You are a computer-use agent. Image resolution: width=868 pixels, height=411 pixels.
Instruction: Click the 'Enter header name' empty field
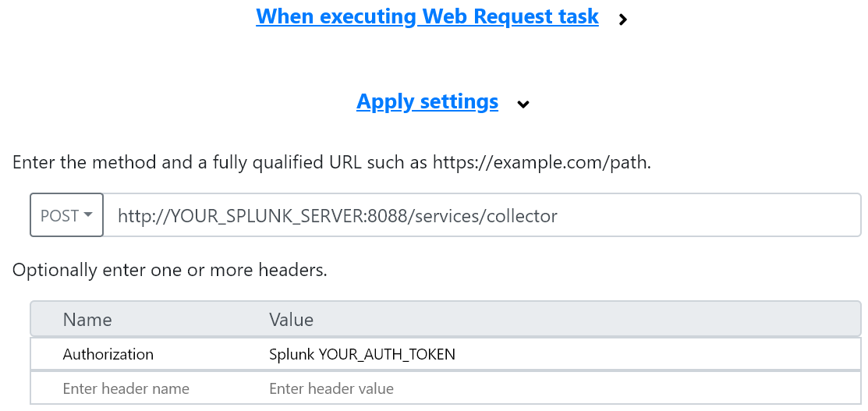click(126, 388)
